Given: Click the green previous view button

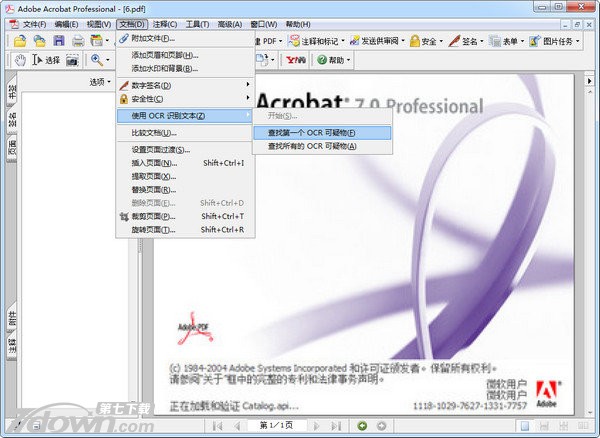Looking at the screenshot, I should tap(362, 426).
